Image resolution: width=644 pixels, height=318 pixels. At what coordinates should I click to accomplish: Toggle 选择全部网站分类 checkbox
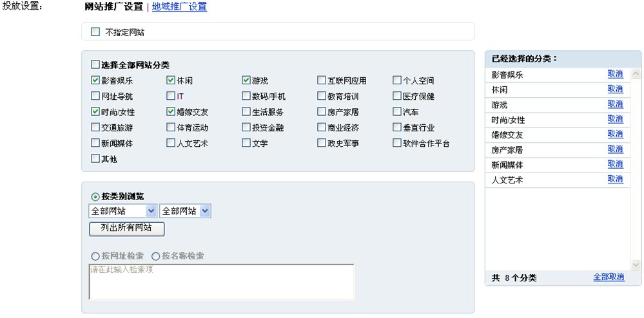[x=95, y=64]
